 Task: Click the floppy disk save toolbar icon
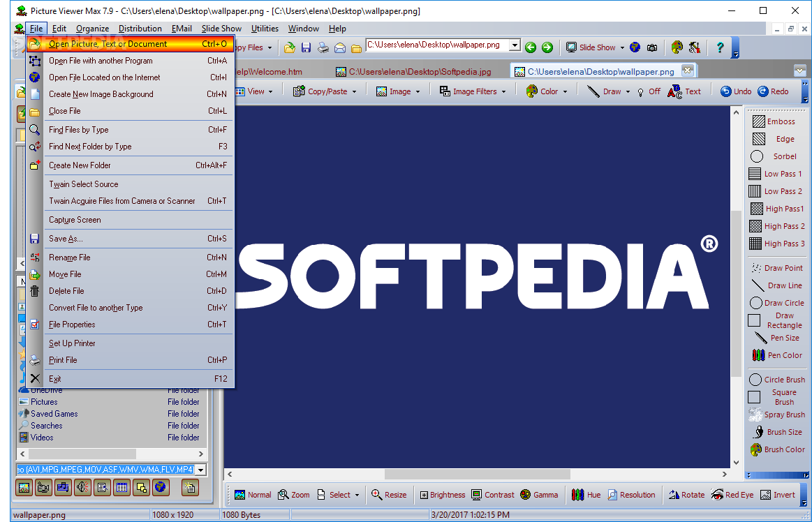coord(306,47)
